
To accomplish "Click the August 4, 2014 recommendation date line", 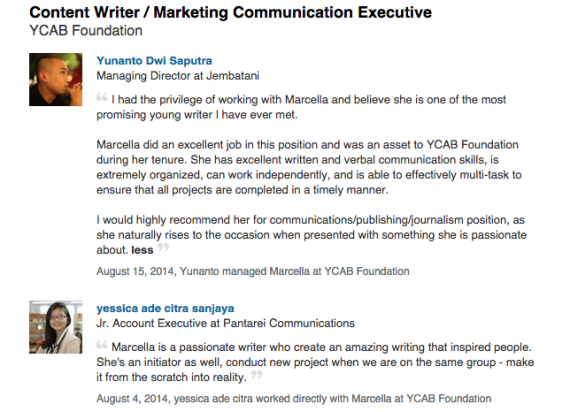I will [294, 399].
